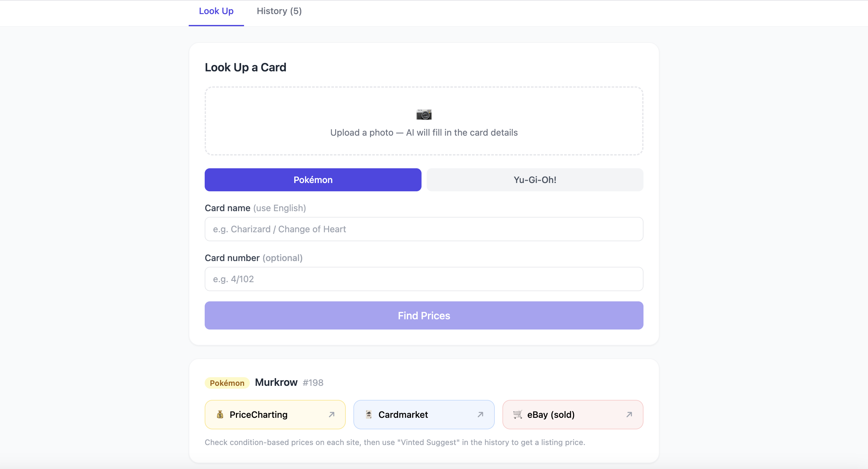This screenshot has height=469, width=868.
Task: Click the photo upload drop zone text
Action: [424, 132]
